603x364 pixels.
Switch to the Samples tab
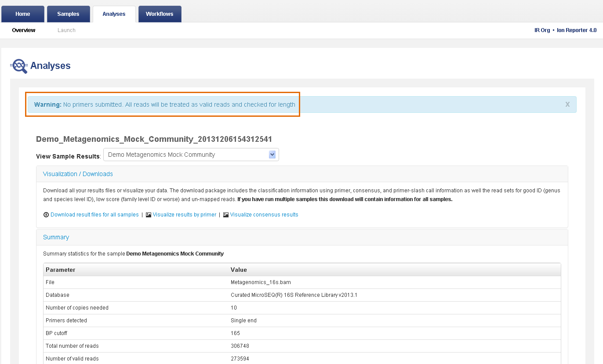(x=68, y=14)
